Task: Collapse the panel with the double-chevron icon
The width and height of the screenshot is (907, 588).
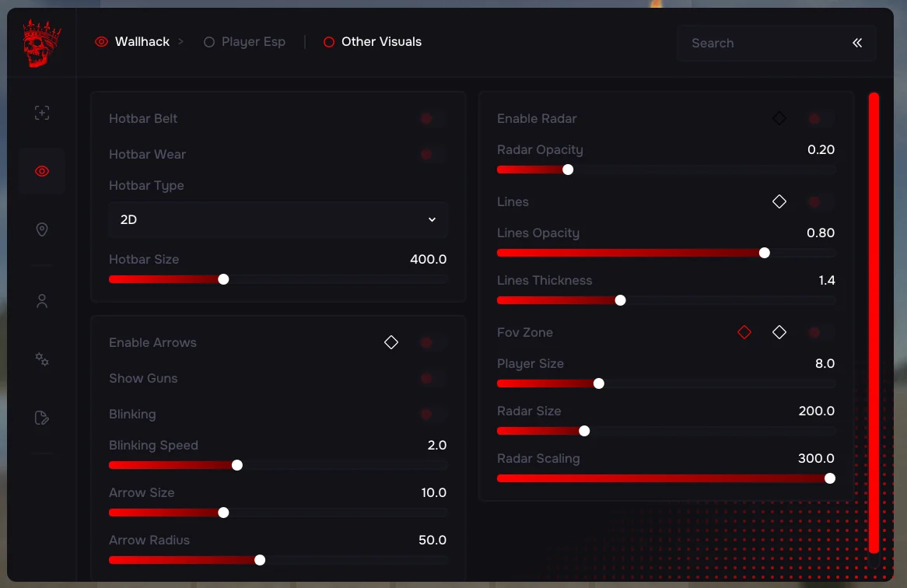Action: click(857, 43)
